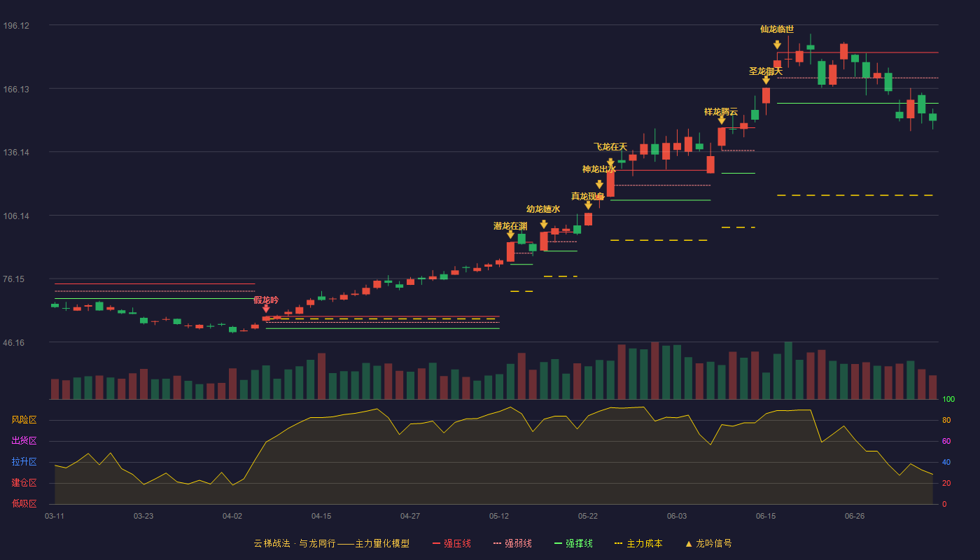This screenshot has width=980, height=560.
Task: Click the 196.12 price axis label
Action: [16, 26]
